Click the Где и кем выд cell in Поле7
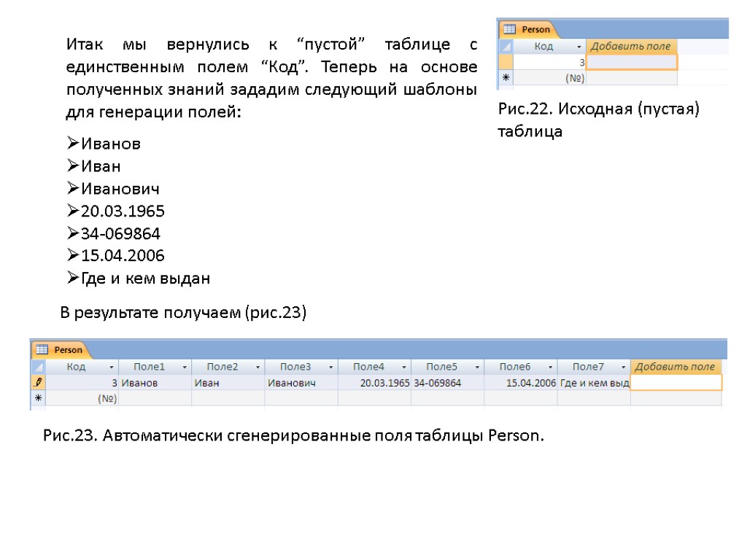747x560 pixels. (x=594, y=383)
